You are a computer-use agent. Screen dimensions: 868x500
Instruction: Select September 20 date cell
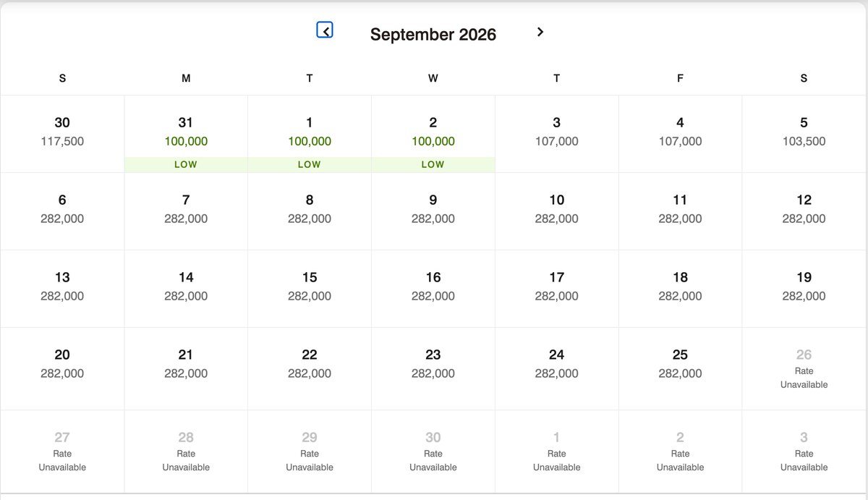(62, 365)
